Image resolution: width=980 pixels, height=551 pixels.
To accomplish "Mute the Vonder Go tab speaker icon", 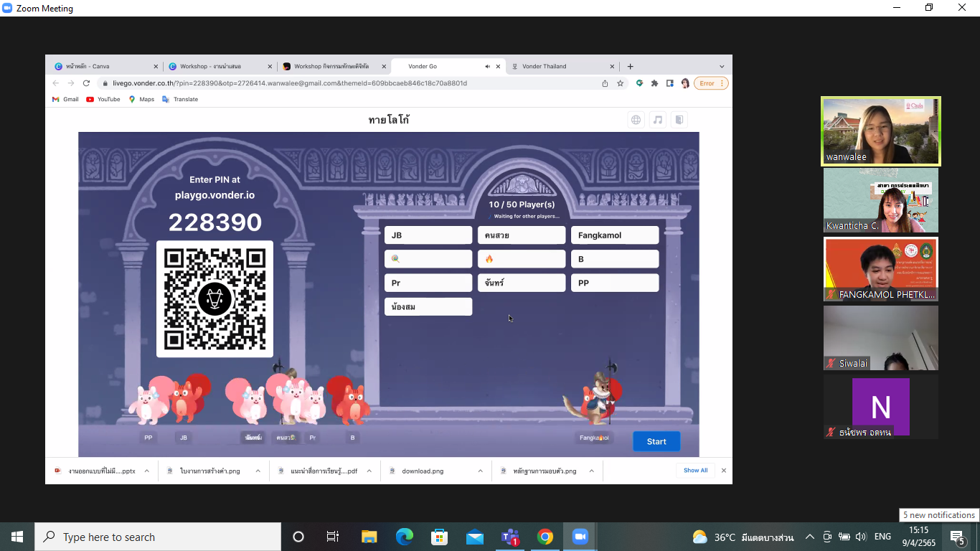I will [487, 66].
